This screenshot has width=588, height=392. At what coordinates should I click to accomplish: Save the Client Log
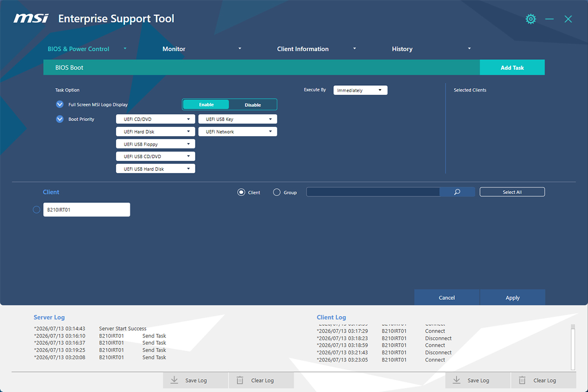[x=478, y=380]
